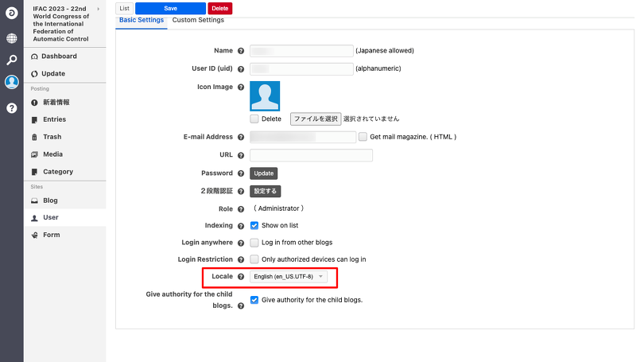The image size is (644, 362).
Task: Check Only authorized devices can log in
Action: [x=254, y=259]
